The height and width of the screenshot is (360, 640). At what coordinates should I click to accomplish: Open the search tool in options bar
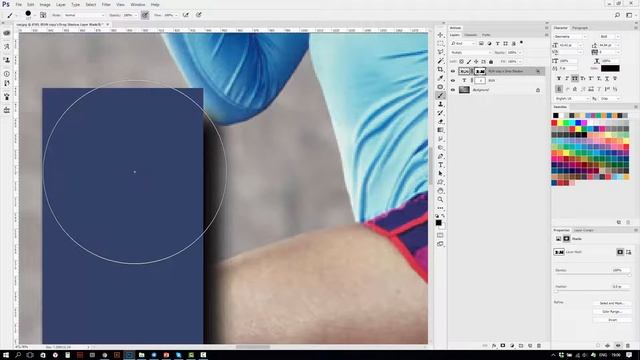(x=617, y=15)
